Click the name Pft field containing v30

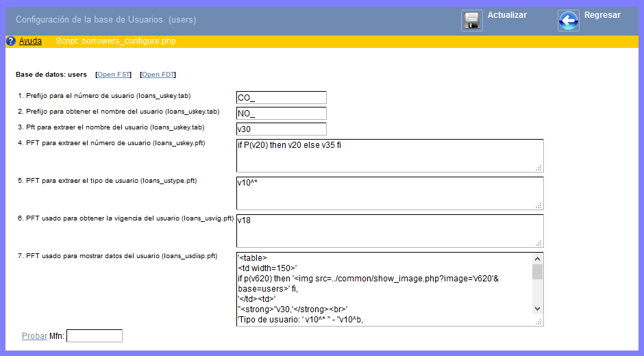(x=281, y=129)
